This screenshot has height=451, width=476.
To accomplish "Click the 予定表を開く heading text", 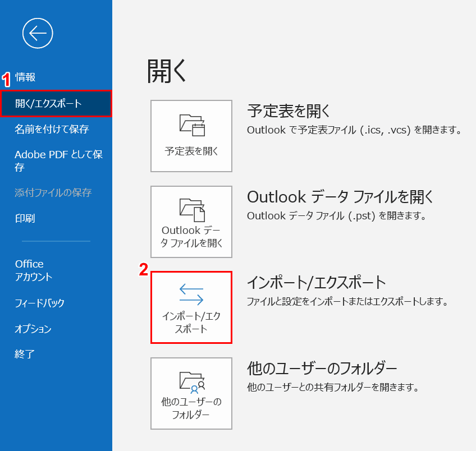I will click(x=289, y=111).
